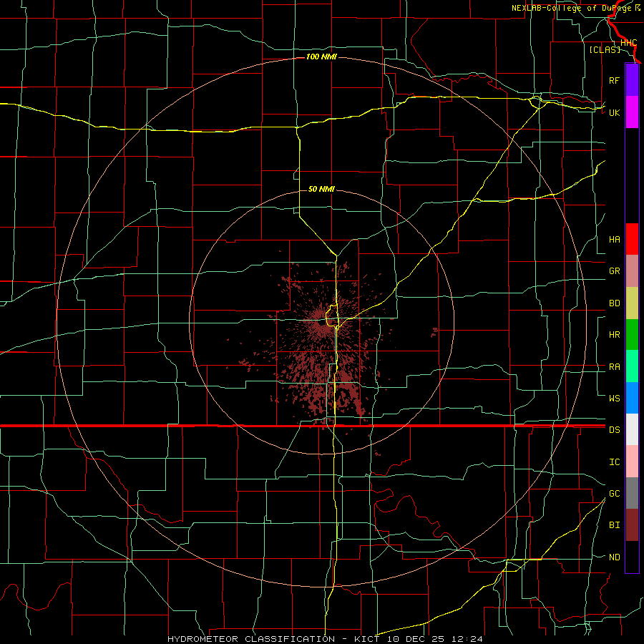This screenshot has height=644, width=644.
Task: Click the ND legend label
Action: [x=614, y=557]
